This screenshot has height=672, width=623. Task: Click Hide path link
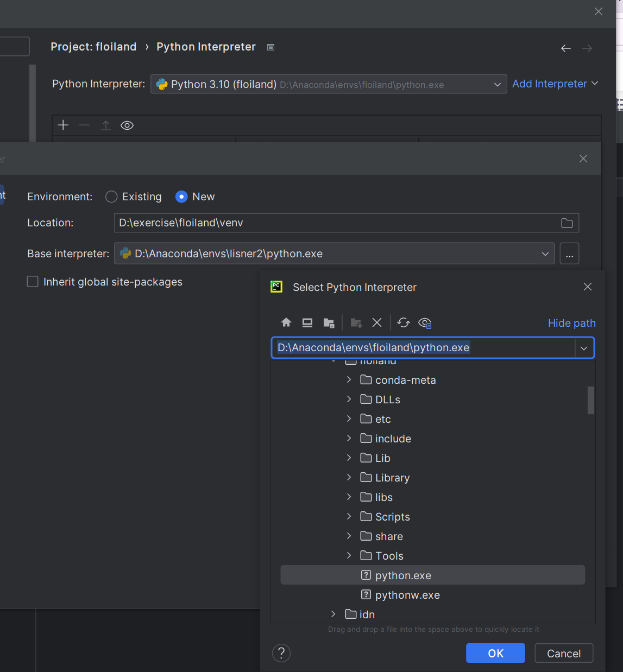pos(572,323)
